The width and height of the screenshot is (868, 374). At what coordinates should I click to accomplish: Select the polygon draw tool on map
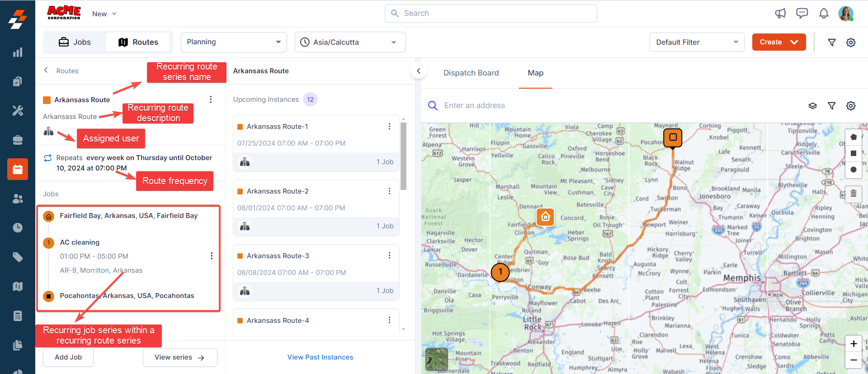pyautogui.click(x=853, y=137)
